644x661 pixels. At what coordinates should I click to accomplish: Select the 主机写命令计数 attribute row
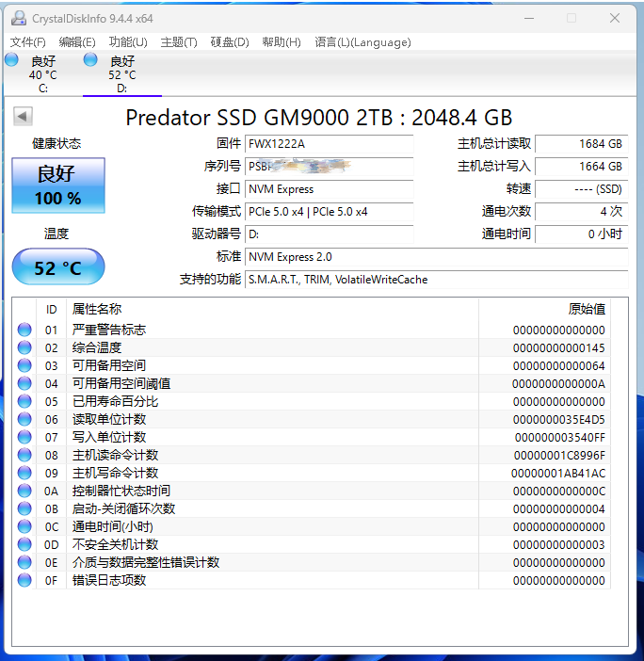(312, 473)
